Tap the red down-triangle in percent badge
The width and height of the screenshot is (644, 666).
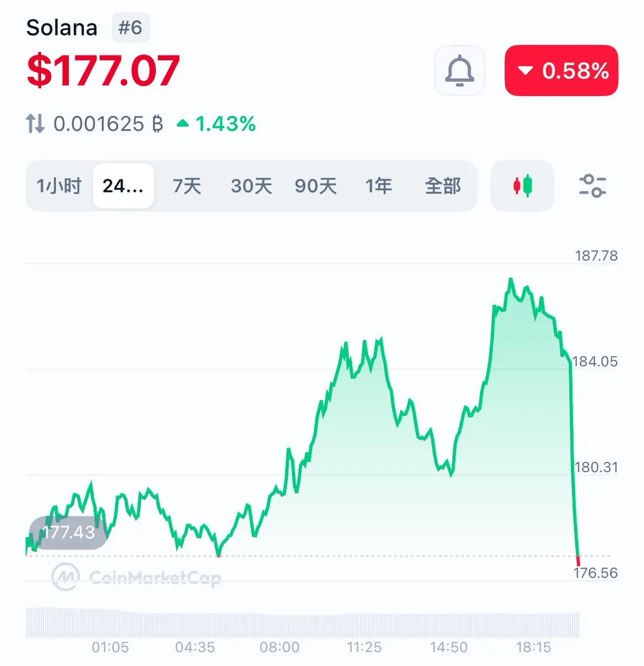pos(525,70)
